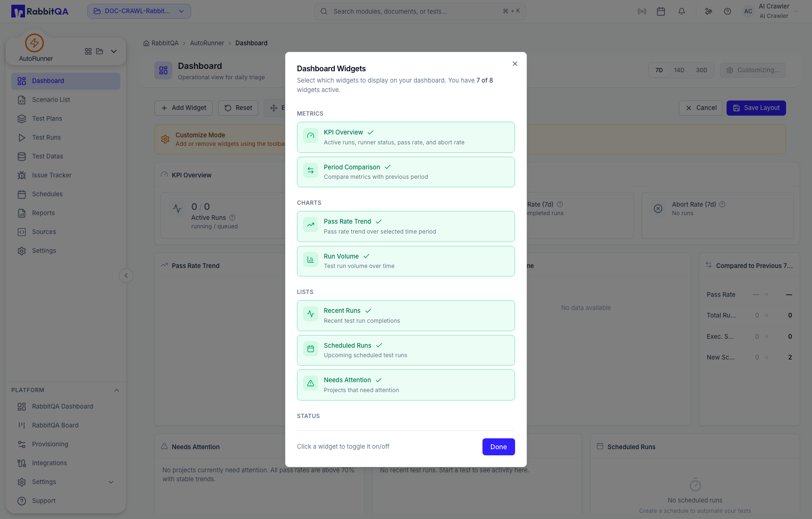Click the Dashboard page title icon
The image size is (812, 519).
[x=163, y=70]
